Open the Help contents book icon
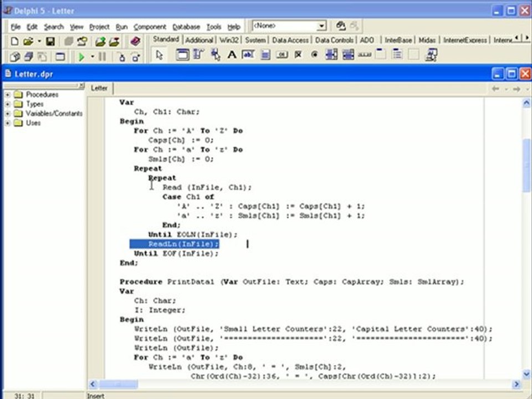This screenshot has width=532, height=399. click(135, 42)
